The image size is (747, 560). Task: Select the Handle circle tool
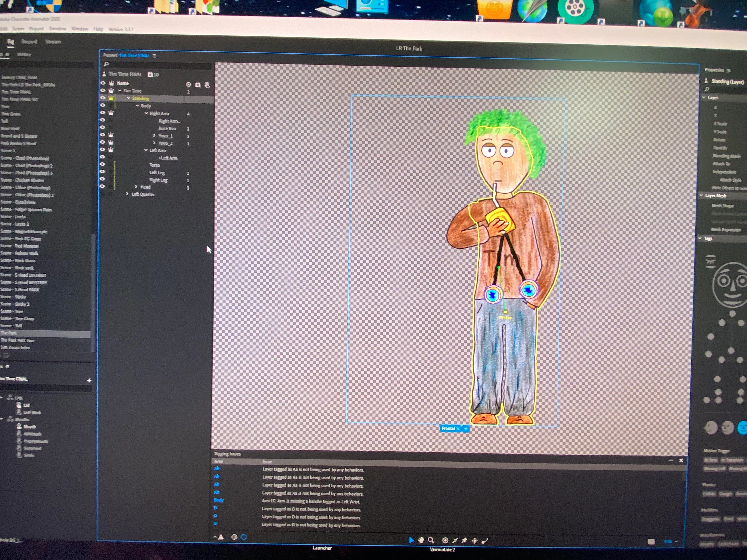click(x=445, y=541)
